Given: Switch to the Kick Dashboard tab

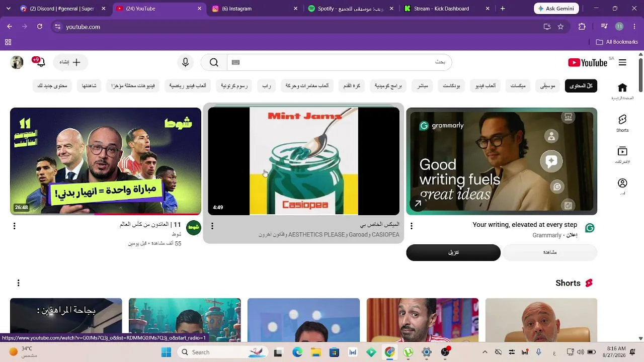Looking at the screenshot, I should click(446, 9).
